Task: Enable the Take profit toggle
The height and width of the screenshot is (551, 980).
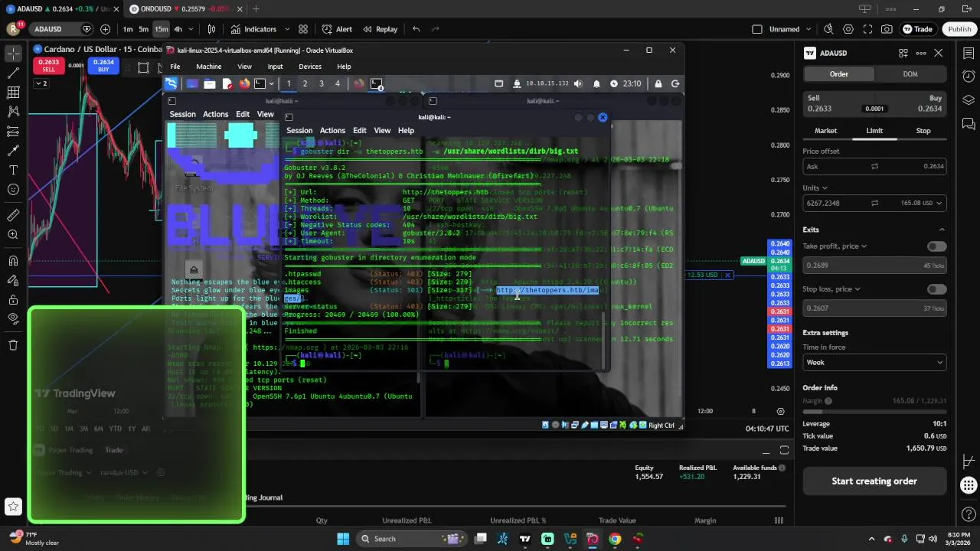Action: coord(936,246)
